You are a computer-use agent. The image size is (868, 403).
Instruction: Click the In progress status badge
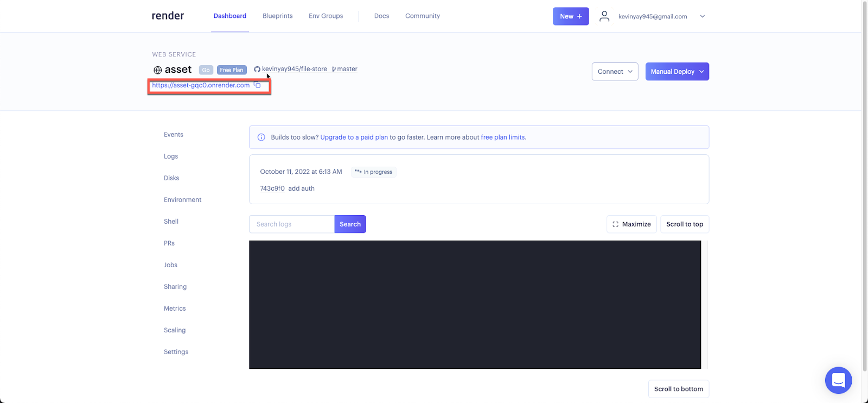[x=374, y=172]
